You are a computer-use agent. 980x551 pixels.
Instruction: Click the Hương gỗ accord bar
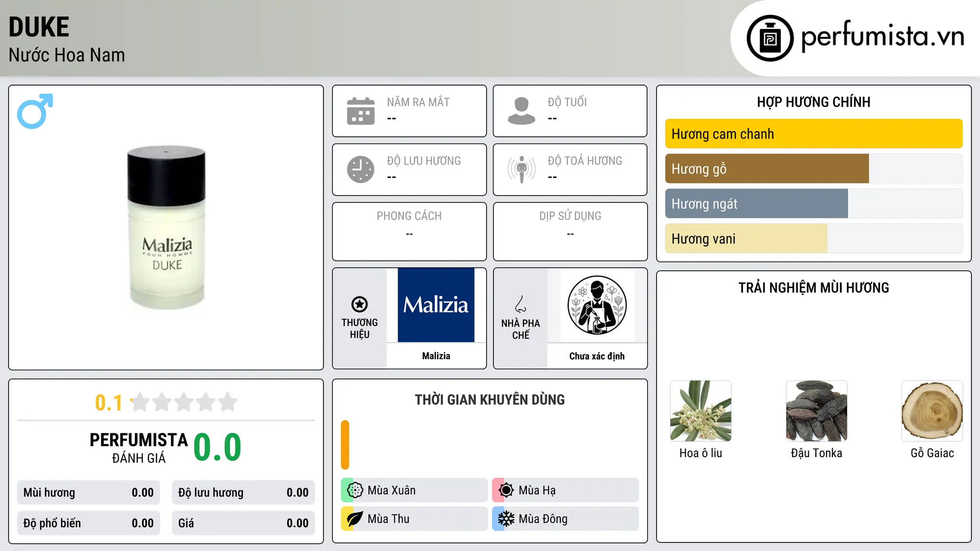813,169
